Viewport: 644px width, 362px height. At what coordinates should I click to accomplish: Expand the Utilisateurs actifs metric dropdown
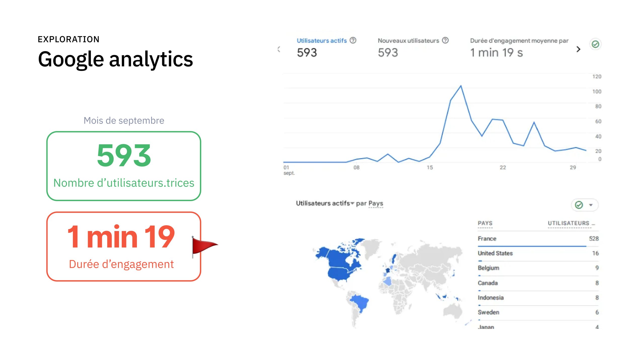click(352, 203)
